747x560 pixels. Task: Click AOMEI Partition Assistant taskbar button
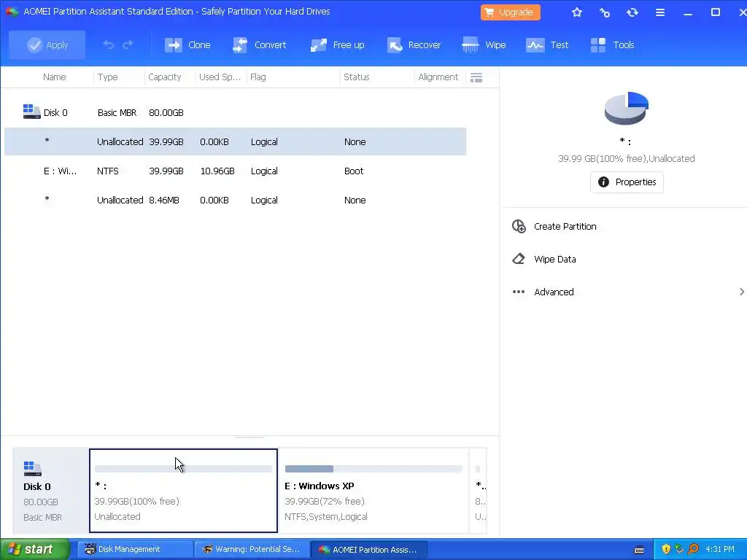coord(368,550)
